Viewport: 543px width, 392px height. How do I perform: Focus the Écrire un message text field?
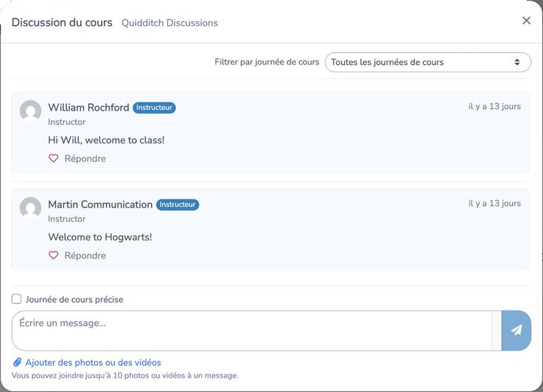pyautogui.click(x=252, y=330)
